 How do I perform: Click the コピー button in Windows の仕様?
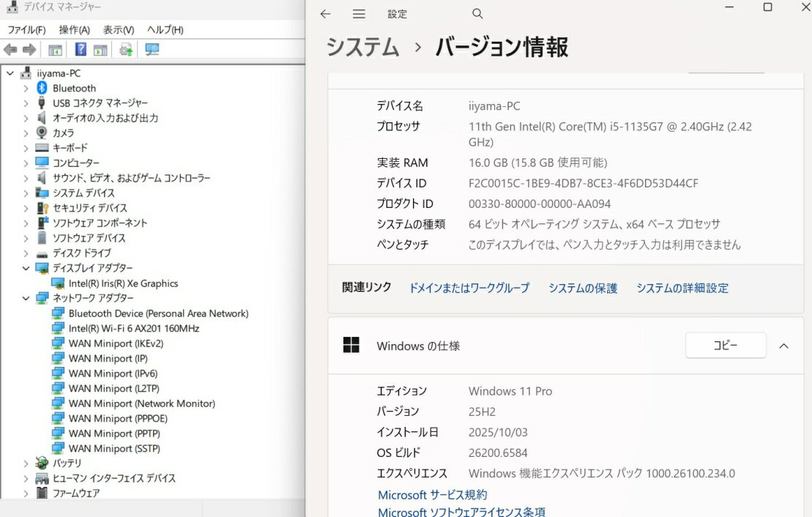[x=725, y=346]
